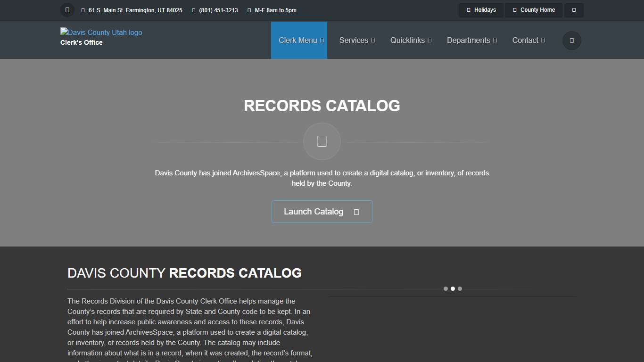644x362 pixels.
Task: Click the external link icon inside Launch Catalog
Action: pyautogui.click(x=355, y=212)
